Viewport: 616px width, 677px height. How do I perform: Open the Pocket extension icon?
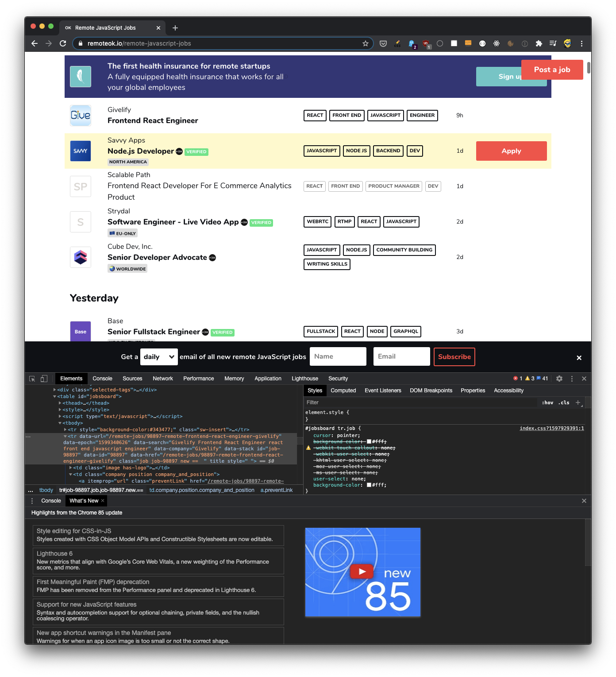[x=383, y=43]
